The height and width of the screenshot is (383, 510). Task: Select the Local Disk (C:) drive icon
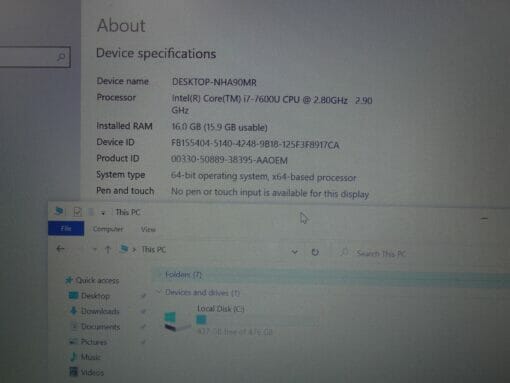pyautogui.click(x=176, y=321)
